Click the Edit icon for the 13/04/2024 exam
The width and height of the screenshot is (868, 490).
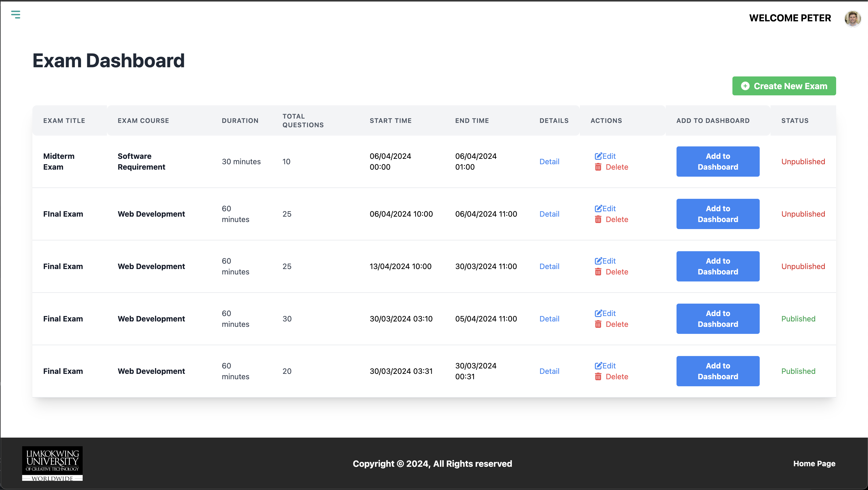598,261
